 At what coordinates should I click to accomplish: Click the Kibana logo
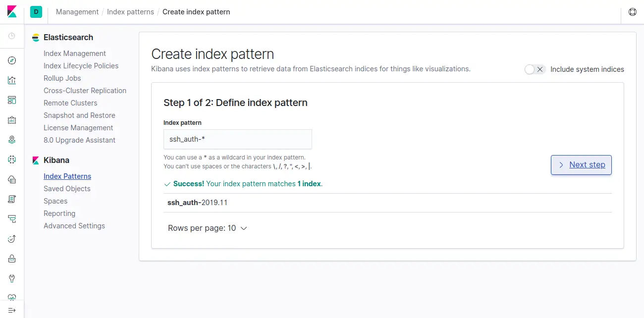pyautogui.click(x=12, y=12)
